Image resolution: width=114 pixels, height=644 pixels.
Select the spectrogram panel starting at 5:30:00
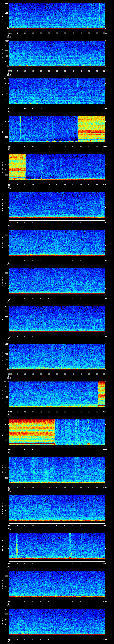coord(57,53)
